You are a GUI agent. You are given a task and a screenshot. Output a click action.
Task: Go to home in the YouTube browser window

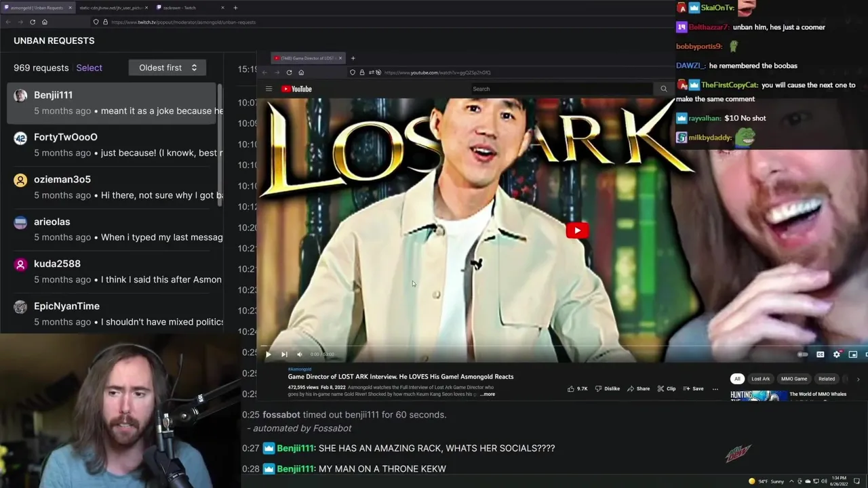[x=301, y=73]
